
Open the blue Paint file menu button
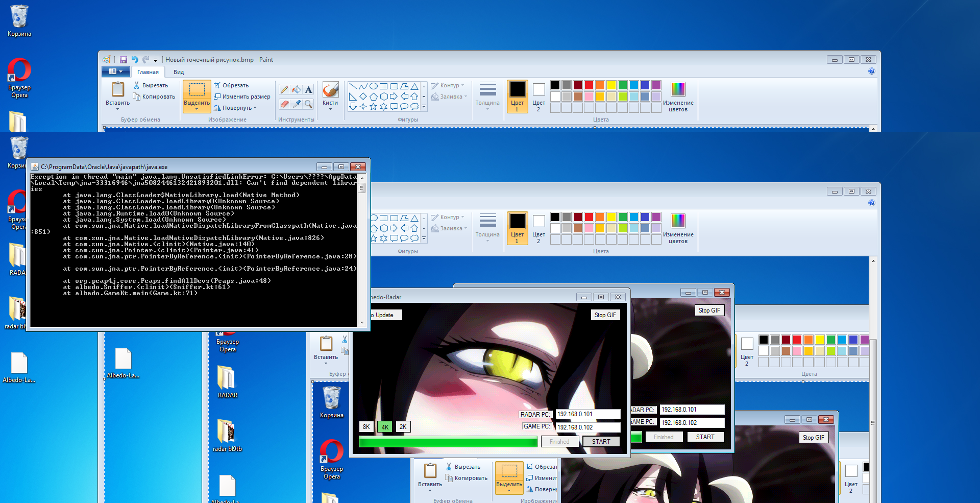(x=115, y=71)
